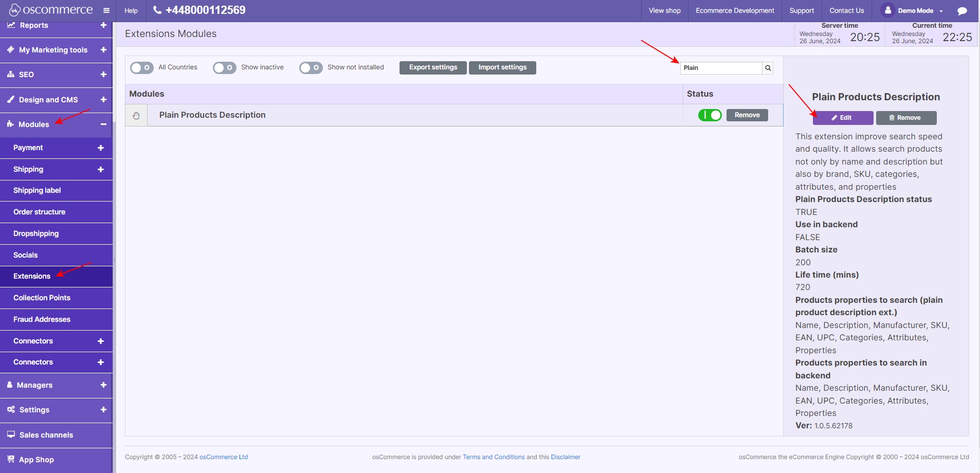Open the Order structure menu item
Image resolution: width=980 pixels, height=473 pixels.
point(56,212)
